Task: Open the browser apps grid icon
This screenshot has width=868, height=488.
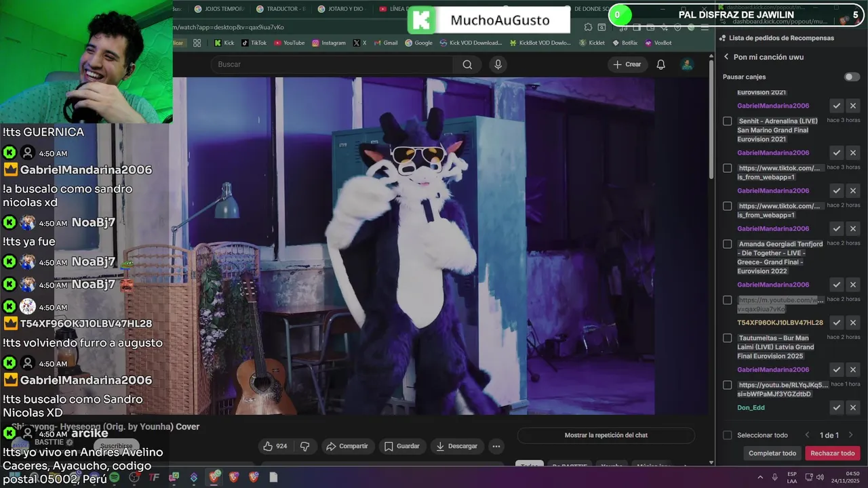Action: tap(197, 43)
